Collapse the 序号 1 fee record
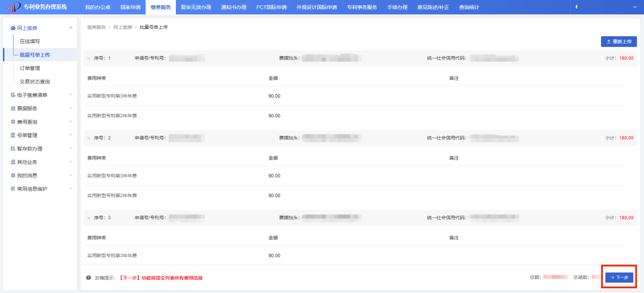Viewport: 644px width, 293px height. click(89, 58)
